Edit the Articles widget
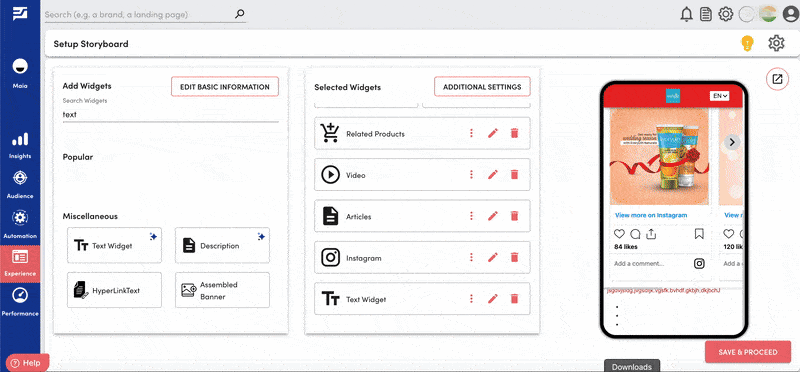Image resolution: width=800 pixels, height=372 pixels. (492, 216)
